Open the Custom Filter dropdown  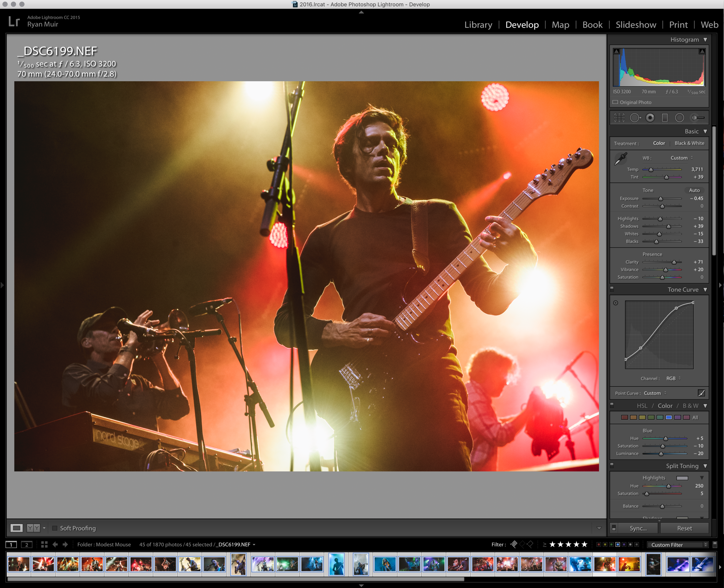point(678,545)
